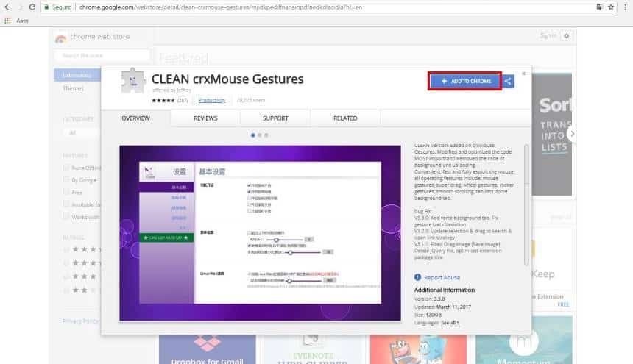Toggle the Runs Offline checkbox
This screenshot has height=364, width=633.
tap(66, 167)
